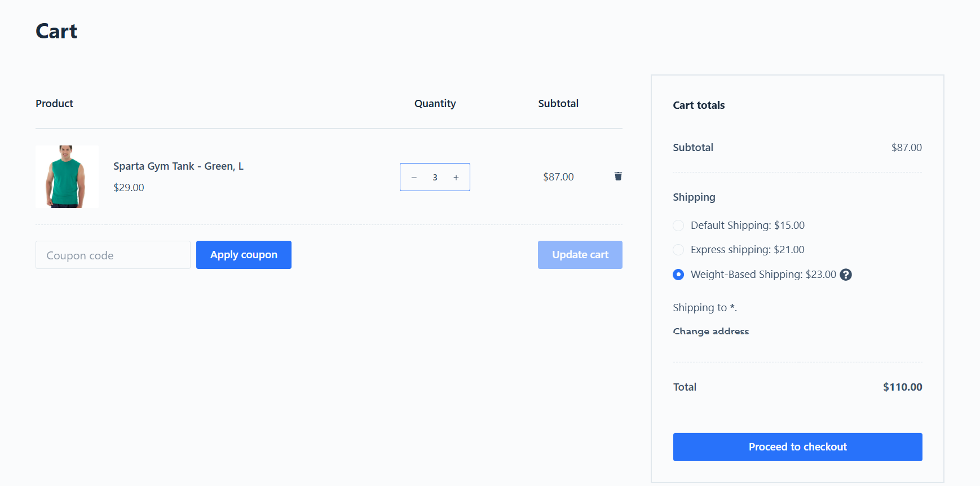The height and width of the screenshot is (486, 980).
Task: Click the Quantity column header
Action: click(x=435, y=104)
